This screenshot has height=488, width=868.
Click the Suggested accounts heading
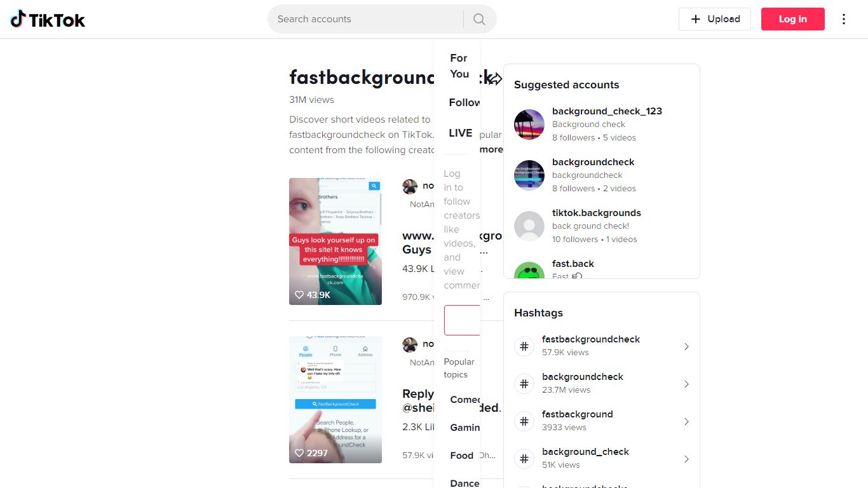(x=566, y=85)
